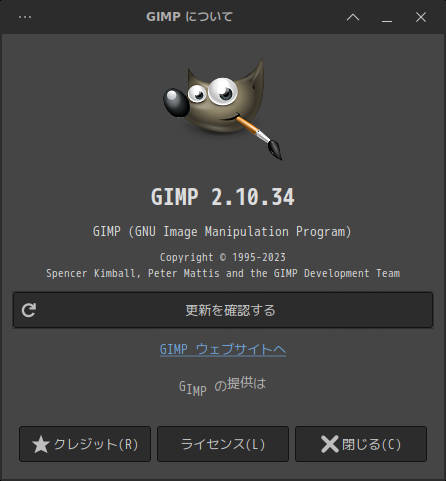Close the window via title bar X

pos(421,17)
